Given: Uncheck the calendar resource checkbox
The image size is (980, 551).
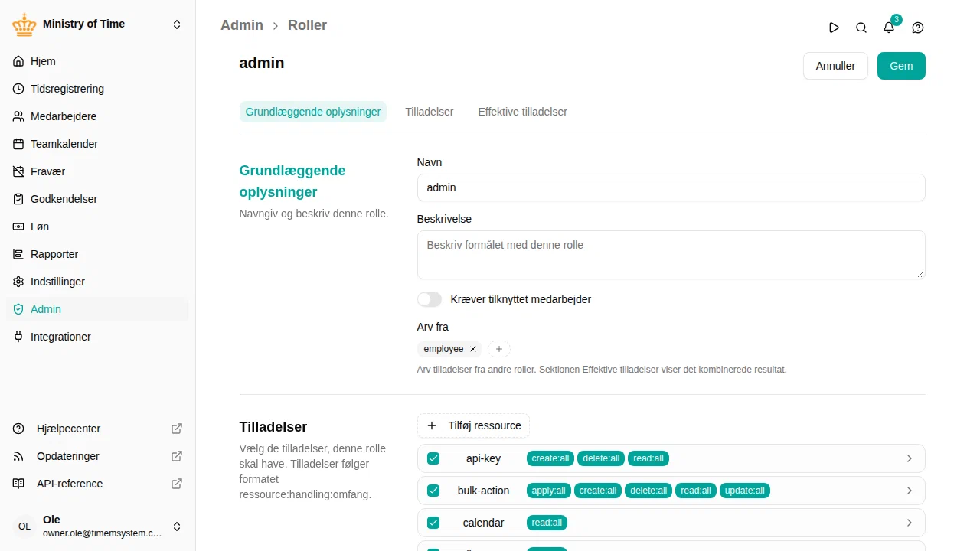Looking at the screenshot, I should [x=433, y=523].
